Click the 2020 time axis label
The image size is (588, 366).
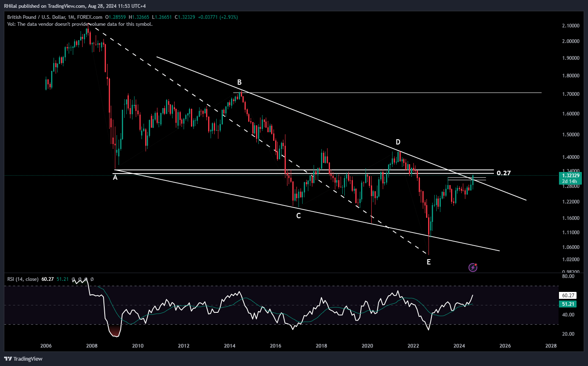[367, 346]
